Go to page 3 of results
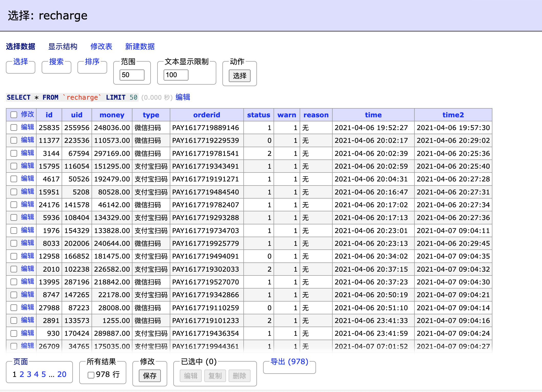Viewport: 542px width, 392px height. 29,374
